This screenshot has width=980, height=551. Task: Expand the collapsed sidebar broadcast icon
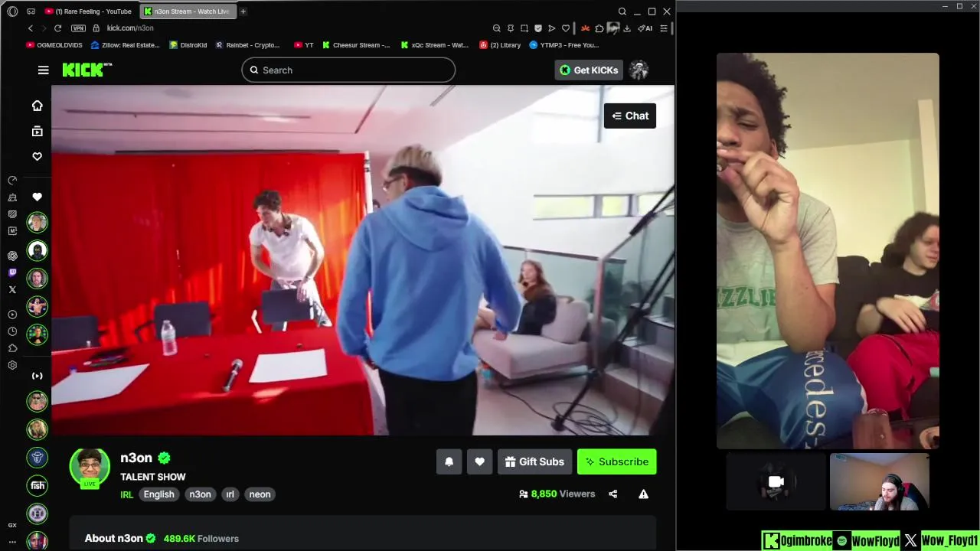[37, 376]
